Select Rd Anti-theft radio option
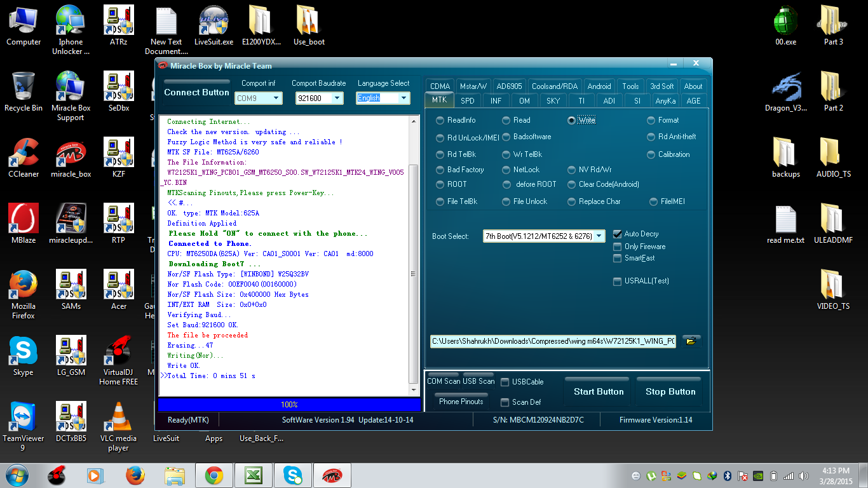The height and width of the screenshot is (488, 868). point(672,137)
